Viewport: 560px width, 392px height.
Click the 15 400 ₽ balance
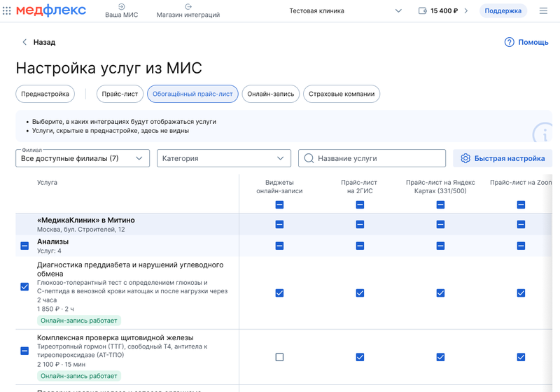click(x=444, y=10)
